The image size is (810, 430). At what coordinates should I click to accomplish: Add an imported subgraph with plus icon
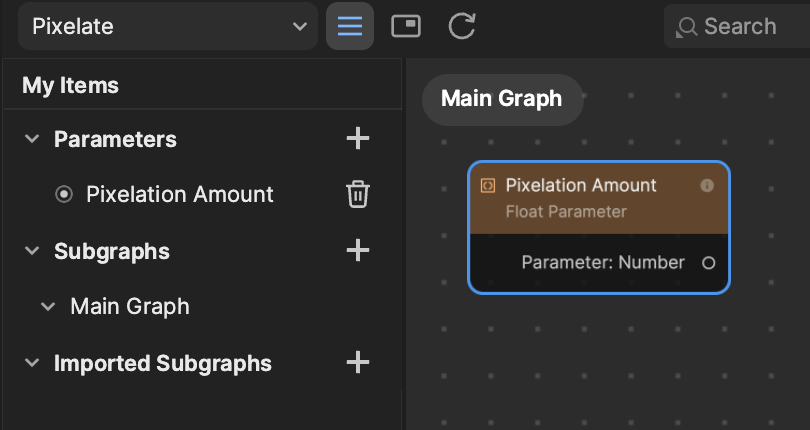pos(357,362)
